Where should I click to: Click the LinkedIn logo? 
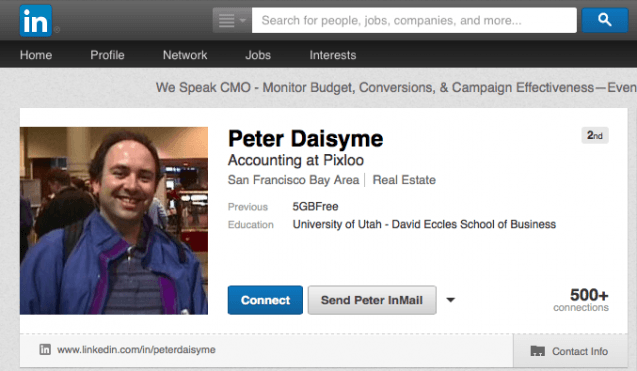(36, 21)
